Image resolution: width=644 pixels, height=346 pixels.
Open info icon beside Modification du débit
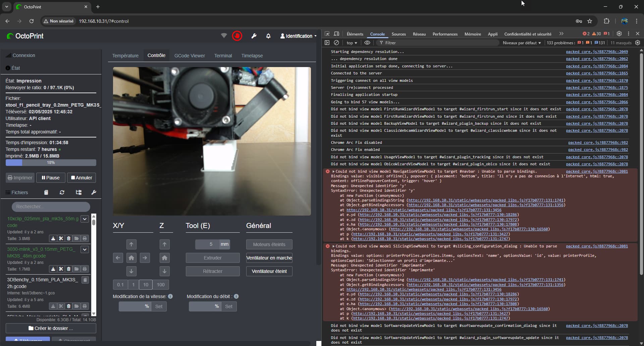pos(236,296)
